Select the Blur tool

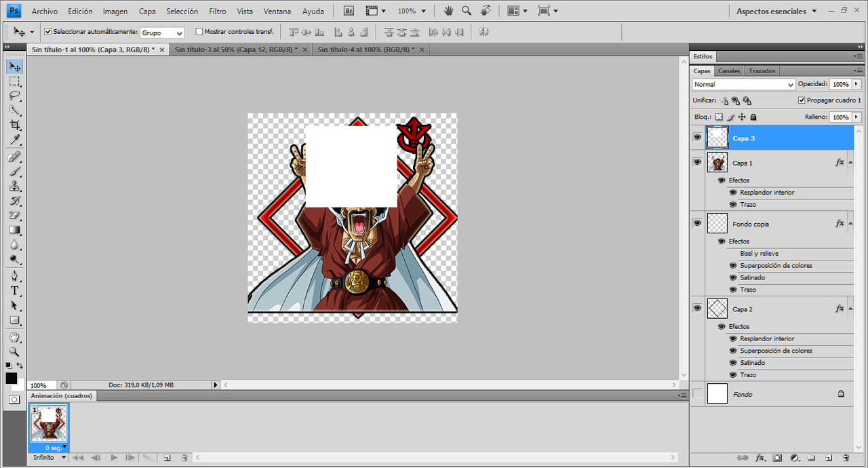tap(14, 244)
